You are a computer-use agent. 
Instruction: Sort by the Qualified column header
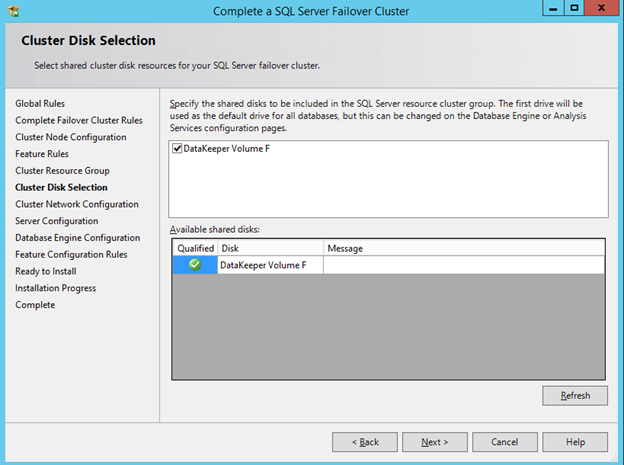pyautogui.click(x=195, y=248)
